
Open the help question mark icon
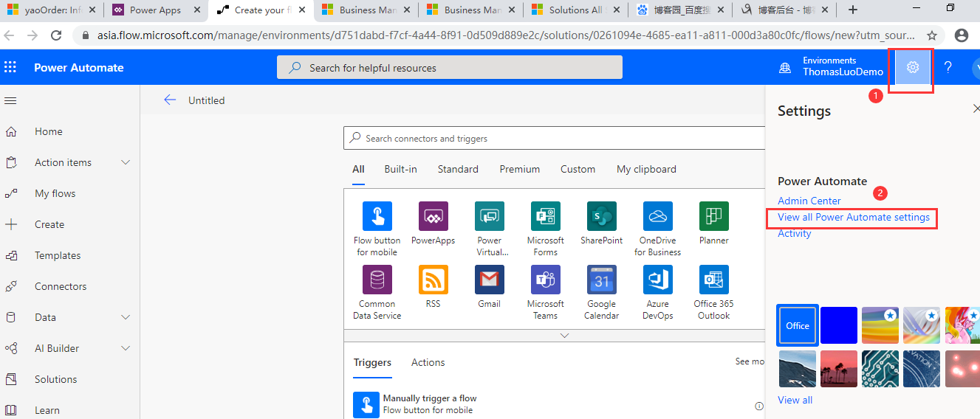pyautogui.click(x=948, y=67)
